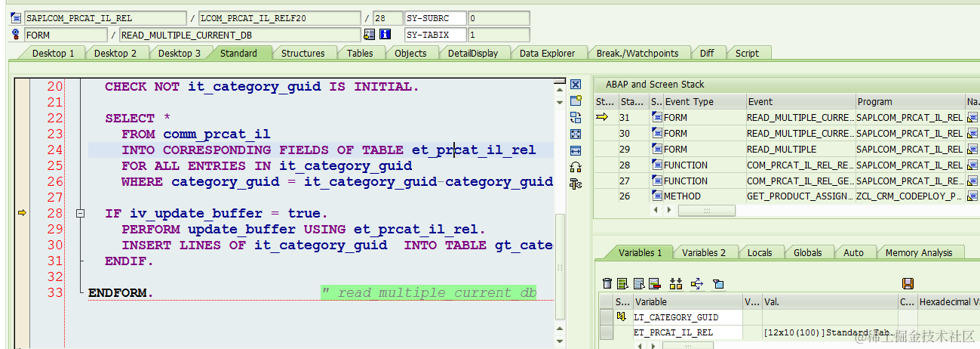Viewport: 980px width, 349px height.
Task: Open the Diff tab
Action: [x=707, y=53]
